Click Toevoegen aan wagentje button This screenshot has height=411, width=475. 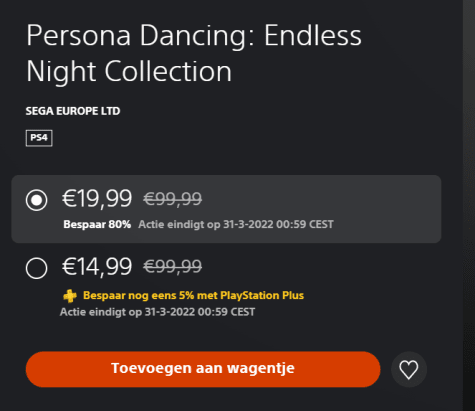click(x=203, y=369)
